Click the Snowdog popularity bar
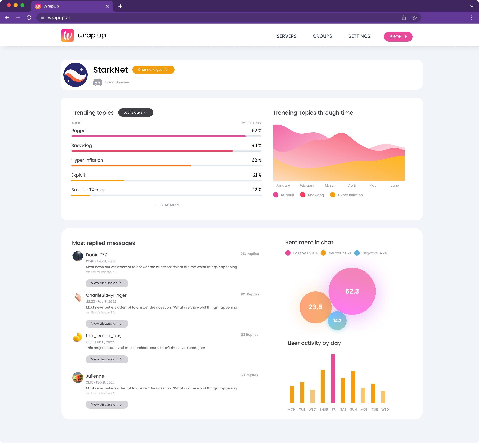479x448 pixels. pyautogui.click(x=166, y=151)
